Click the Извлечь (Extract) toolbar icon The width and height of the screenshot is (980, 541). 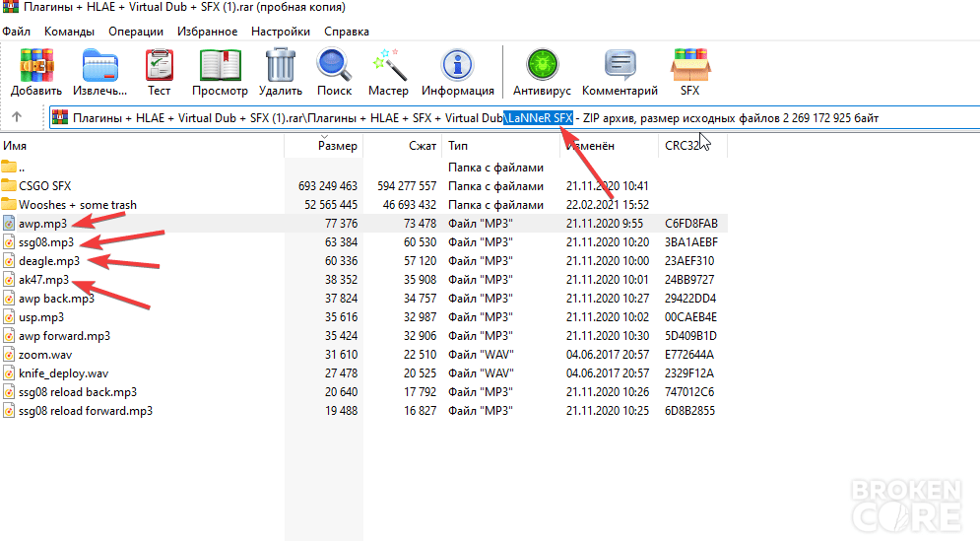(x=100, y=66)
